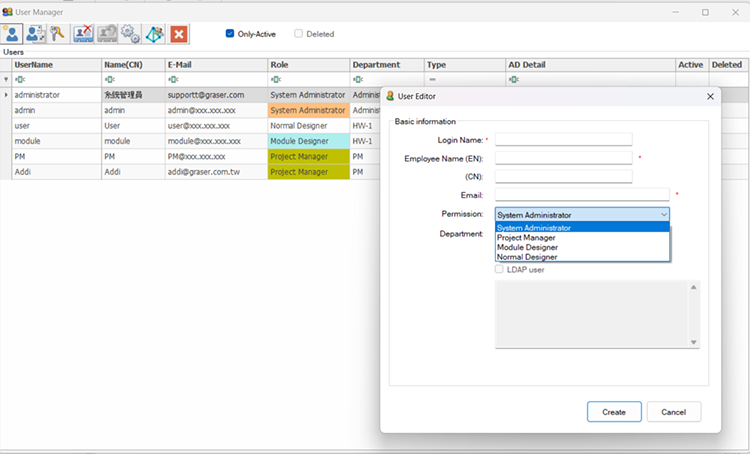Screen dimensions: 750x454
Task: Click the delete user card icon
Action: click(83, 34)
